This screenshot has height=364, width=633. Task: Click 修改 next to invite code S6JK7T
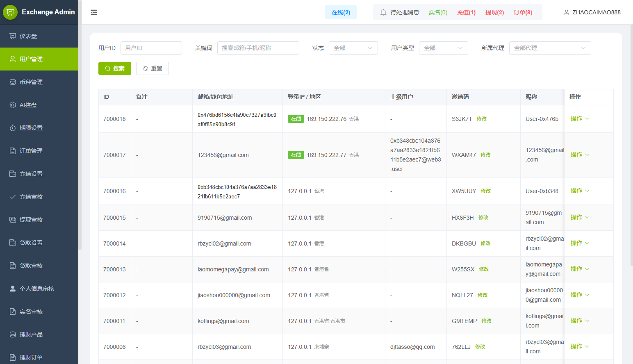[x=481, y=119]
